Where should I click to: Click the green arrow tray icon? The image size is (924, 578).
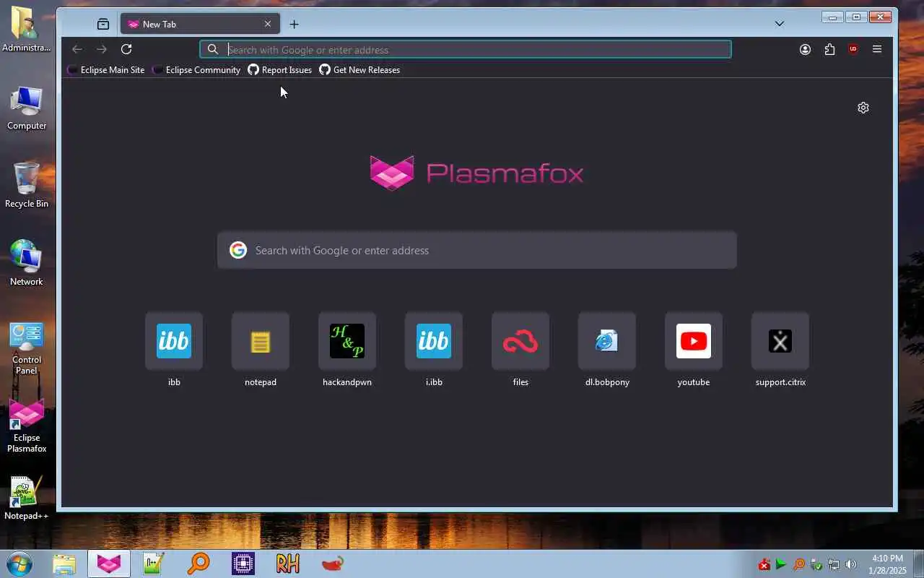[781, 564]
